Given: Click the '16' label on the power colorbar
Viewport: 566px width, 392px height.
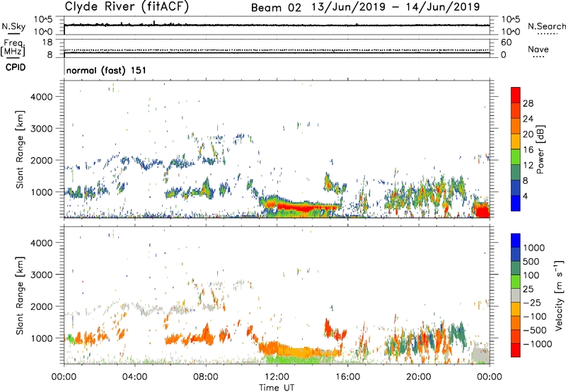Looking at the screenshot, I should point(528,150).
